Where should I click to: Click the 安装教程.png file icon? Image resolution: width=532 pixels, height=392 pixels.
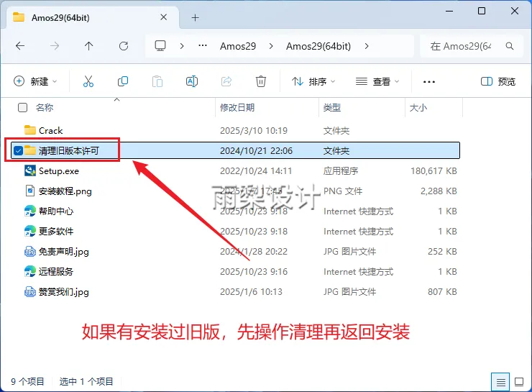click(30, 191)
